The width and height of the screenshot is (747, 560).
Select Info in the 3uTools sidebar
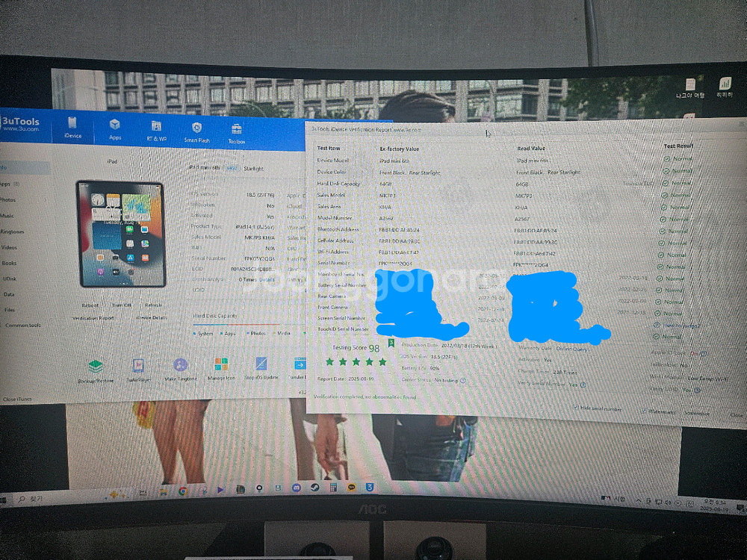coord(24,167)
